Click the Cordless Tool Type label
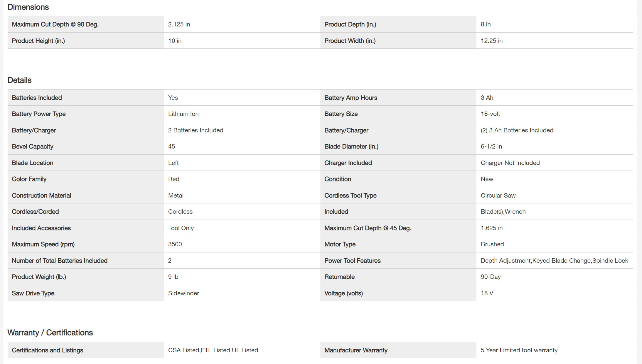This screenshot has width=642, height=364. pos(350,196)
